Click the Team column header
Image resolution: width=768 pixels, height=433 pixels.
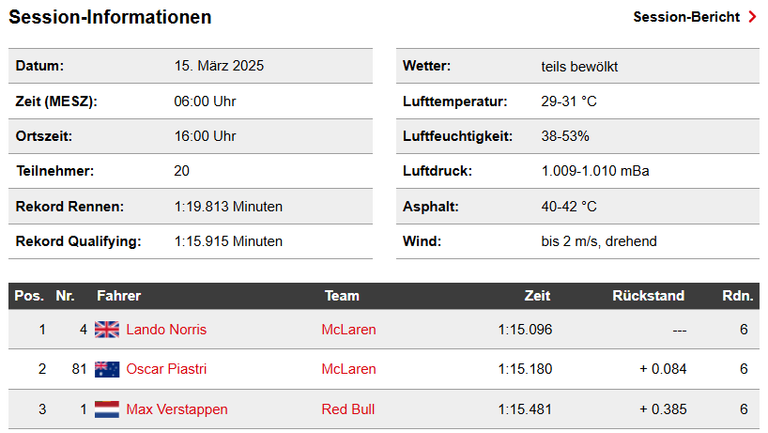(x=342, y=296)
